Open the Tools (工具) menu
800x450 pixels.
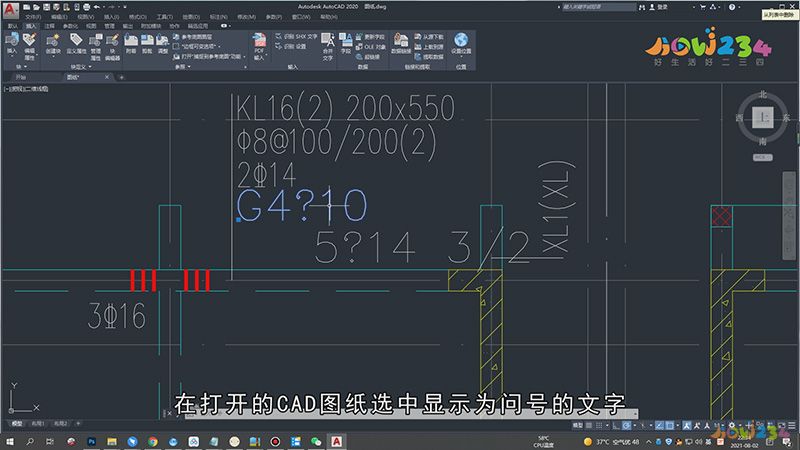click(164, 17)
